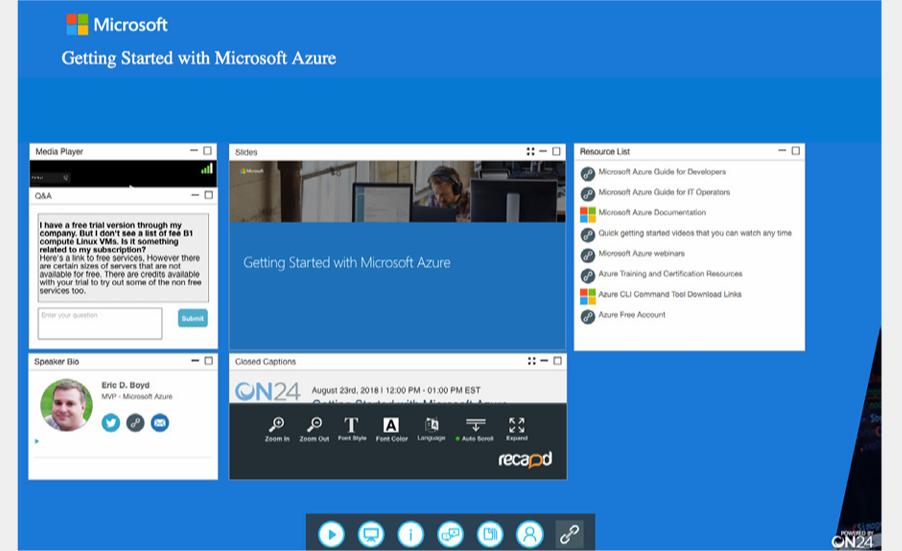
Task: Click the Q&A answer text box
Action: point(123,258)
